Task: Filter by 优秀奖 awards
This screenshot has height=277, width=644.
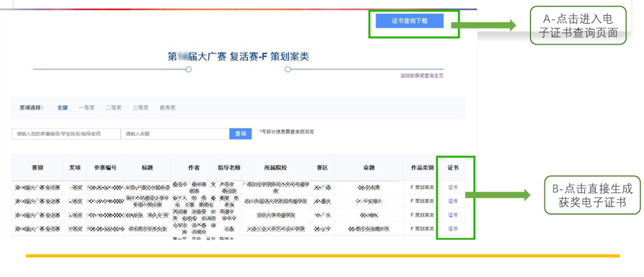Action: pos(167,108)
